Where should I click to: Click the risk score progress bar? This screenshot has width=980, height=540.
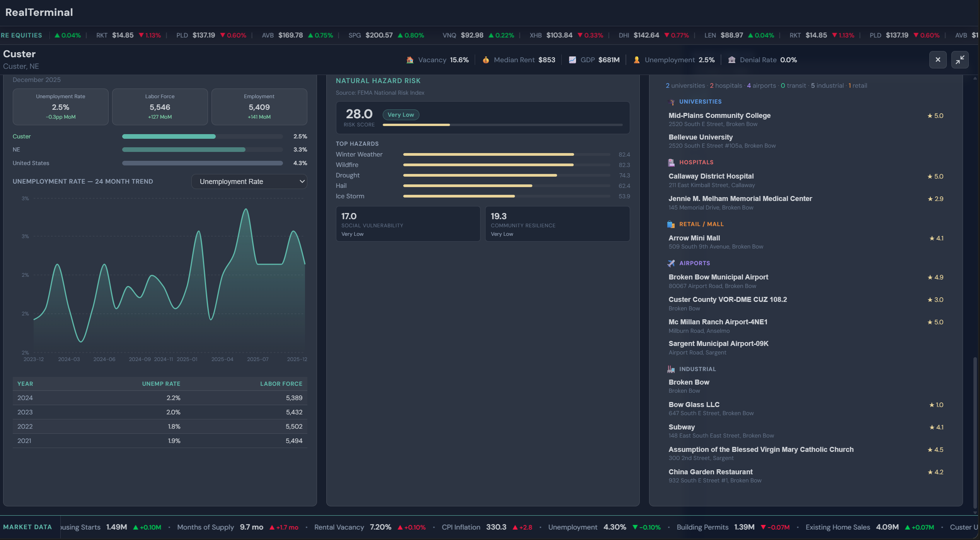click(502, 125)
